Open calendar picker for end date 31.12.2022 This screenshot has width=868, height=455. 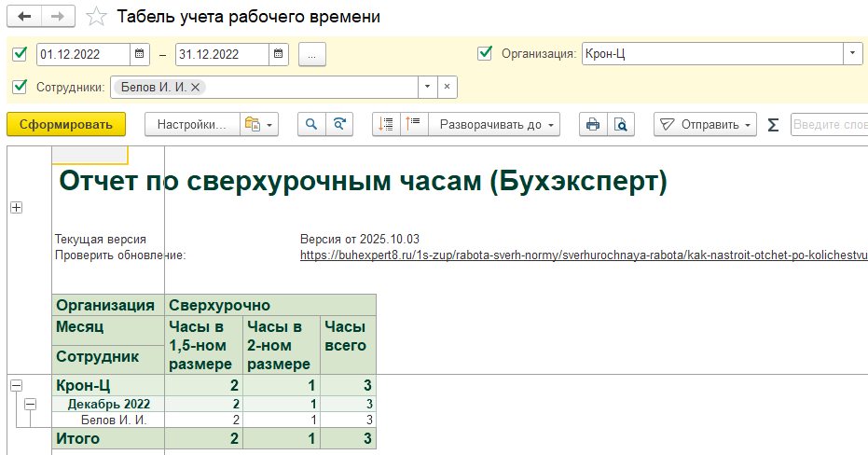point(278,54)
